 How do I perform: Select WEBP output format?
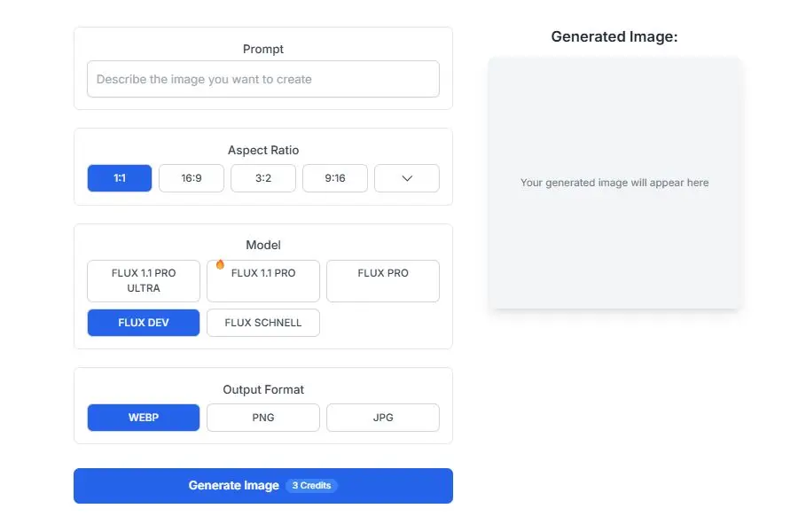143,417
